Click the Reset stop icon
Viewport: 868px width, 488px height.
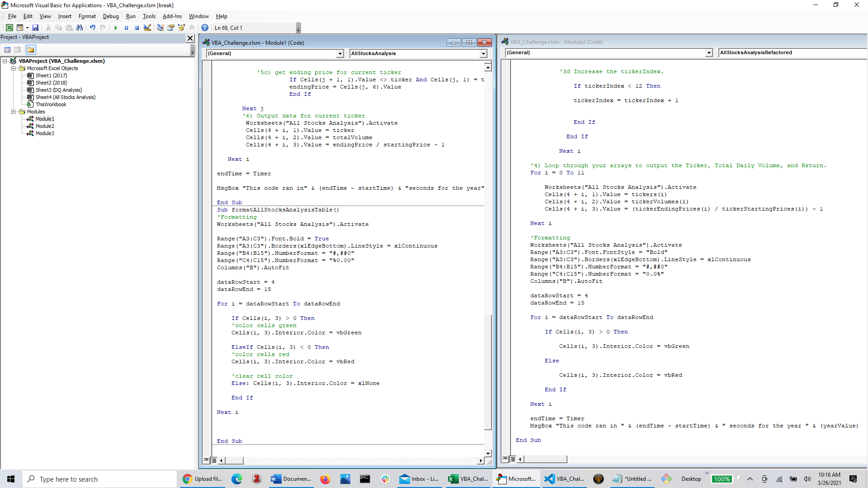pyautogui.click(x=137, y=28)
